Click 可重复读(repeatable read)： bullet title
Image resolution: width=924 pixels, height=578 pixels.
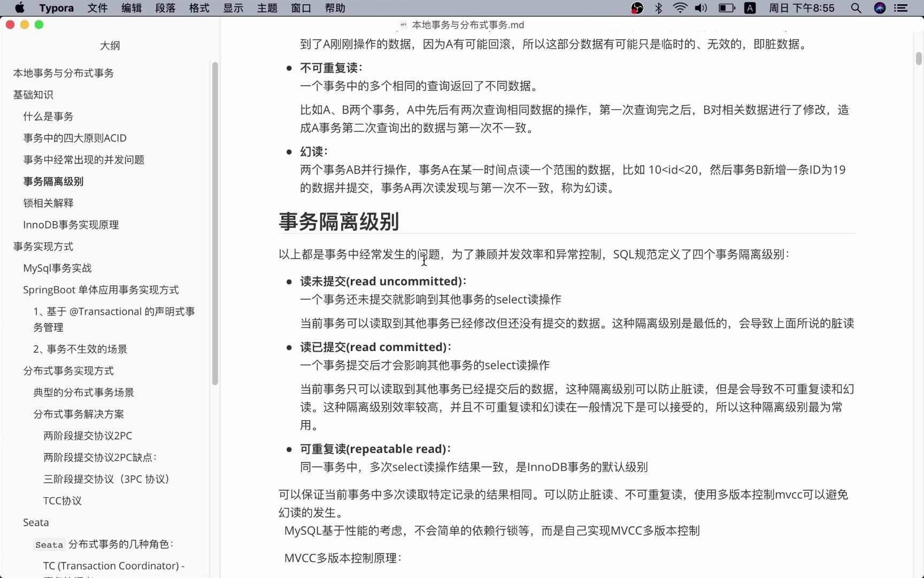click(x=375, y=448)
